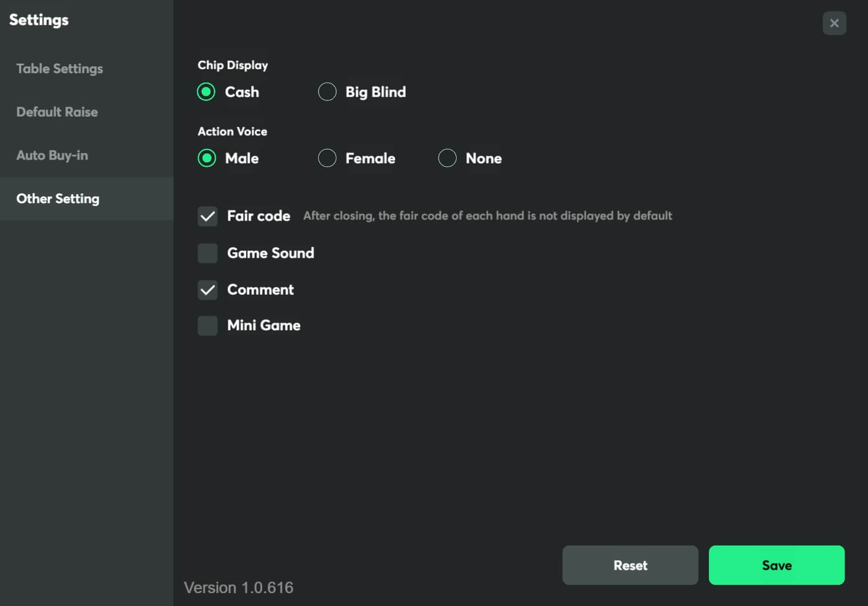Click the Version 1.0.616 text
The image size is (868, 606).
238,588
